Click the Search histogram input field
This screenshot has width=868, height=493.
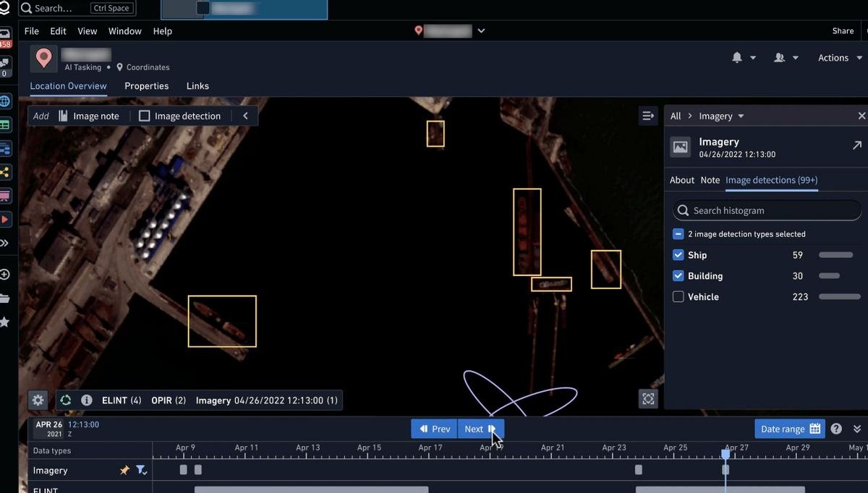(767, 210)
